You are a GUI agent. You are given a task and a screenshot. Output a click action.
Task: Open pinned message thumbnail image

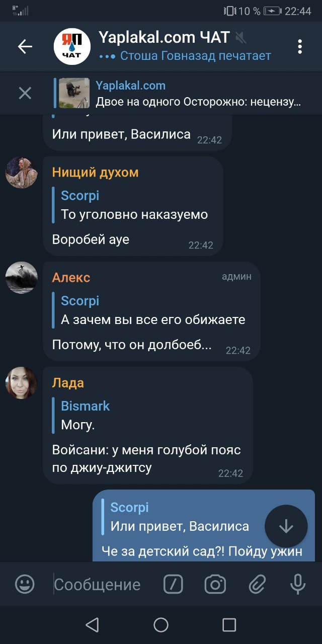[74, 93]
